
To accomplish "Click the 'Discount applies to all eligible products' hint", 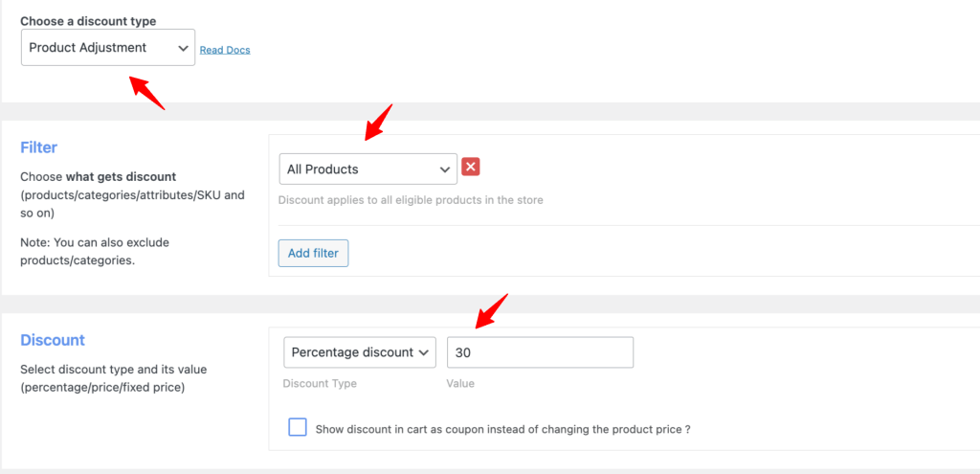I will click(x=411, y=200).
